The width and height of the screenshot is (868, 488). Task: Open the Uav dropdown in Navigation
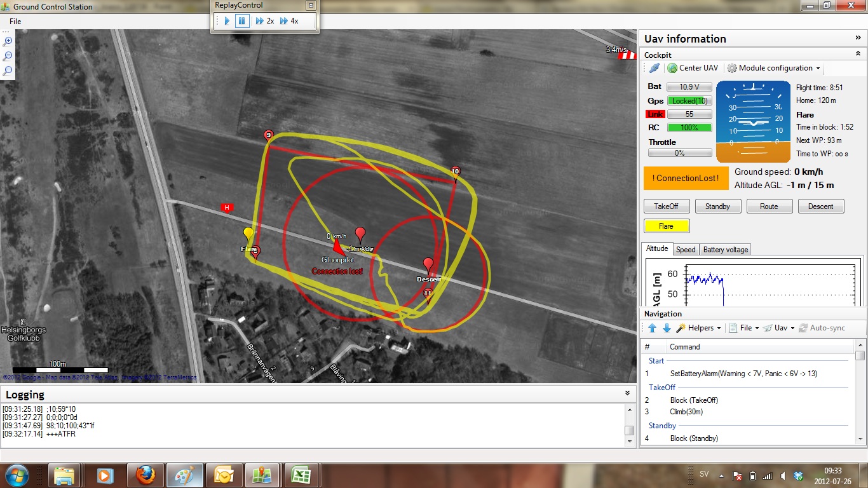tap(779, 328)
